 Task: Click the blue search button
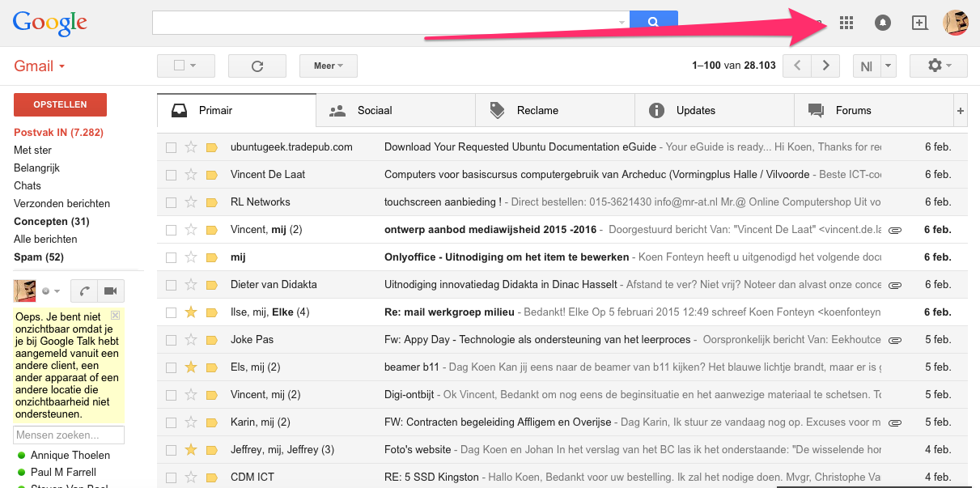653,23
